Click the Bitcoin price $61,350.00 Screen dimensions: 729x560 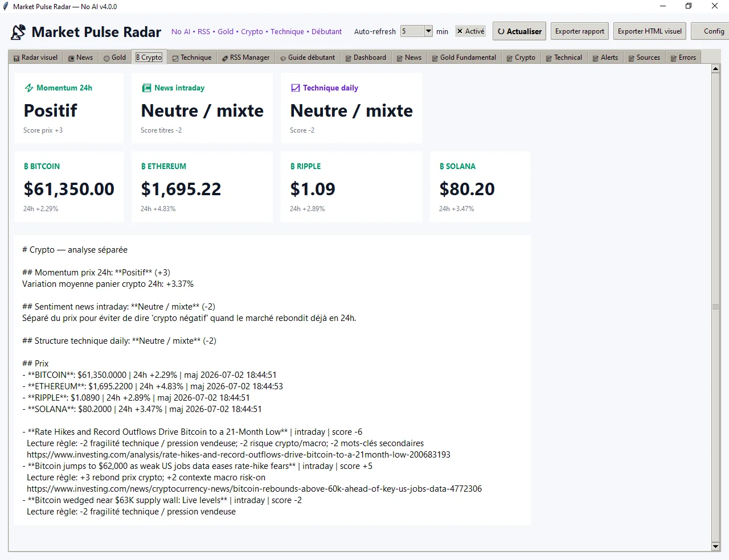[69, 189]
